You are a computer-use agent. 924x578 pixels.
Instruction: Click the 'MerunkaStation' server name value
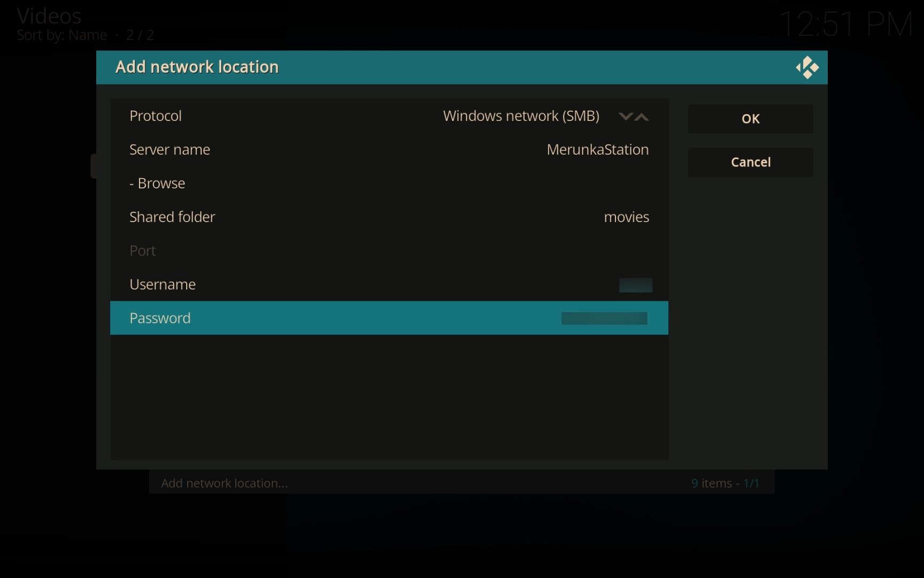598,149
